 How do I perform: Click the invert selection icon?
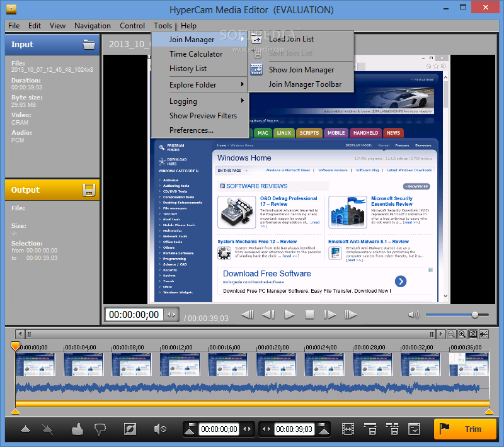pyautogui.click(x=130, y=429)
